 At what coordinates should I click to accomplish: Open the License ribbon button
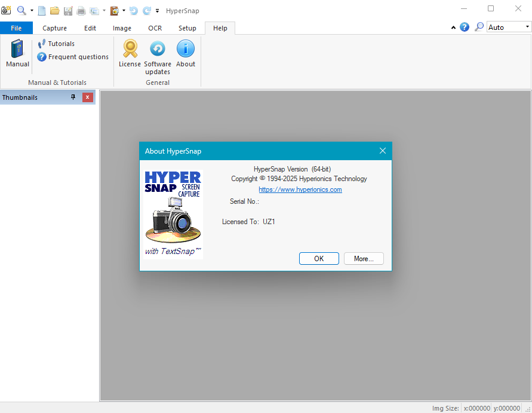click(130, 53)
